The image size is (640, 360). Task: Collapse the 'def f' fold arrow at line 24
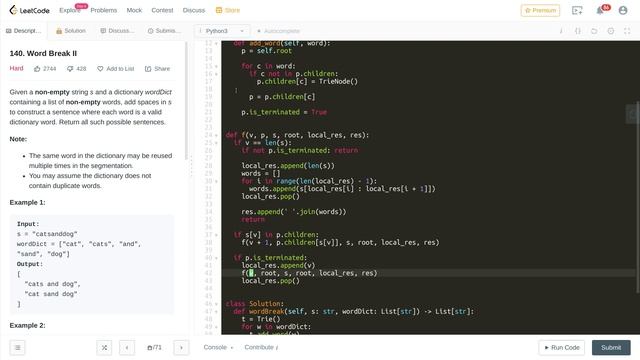[x=216, y=135]
